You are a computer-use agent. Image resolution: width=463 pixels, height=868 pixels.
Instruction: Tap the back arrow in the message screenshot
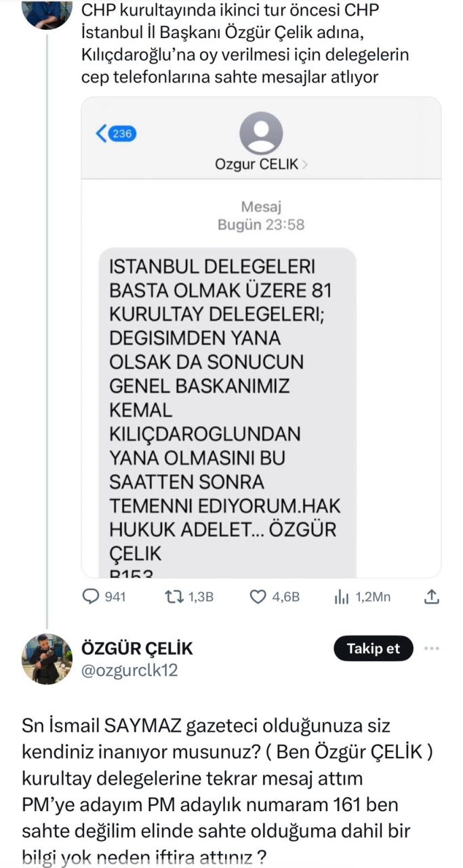(x=102, y=133)
